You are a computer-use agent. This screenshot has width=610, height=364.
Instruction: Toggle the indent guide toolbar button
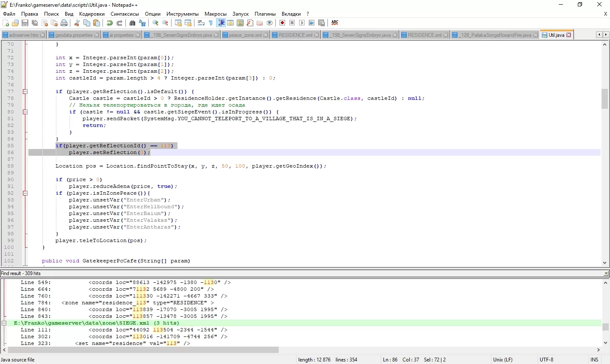pyautogui.click(x=221, y=23)
